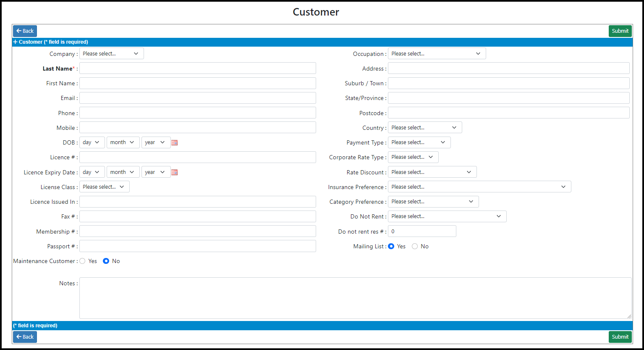Select No for Maintenance Customer
Viewport: 644px width, 350px height.
106,261
